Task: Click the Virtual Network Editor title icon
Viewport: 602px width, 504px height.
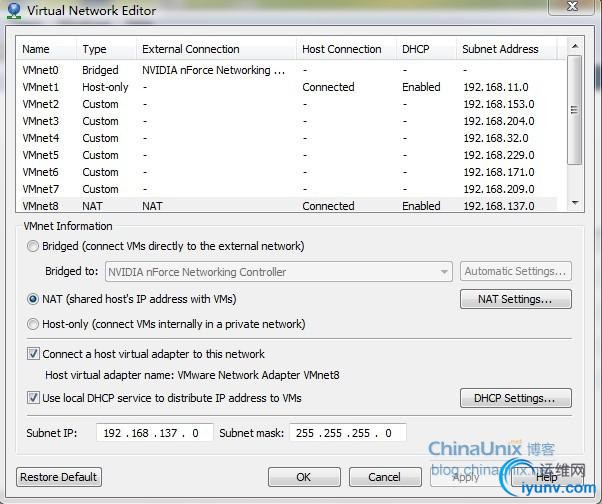Action: coord(14,11)
